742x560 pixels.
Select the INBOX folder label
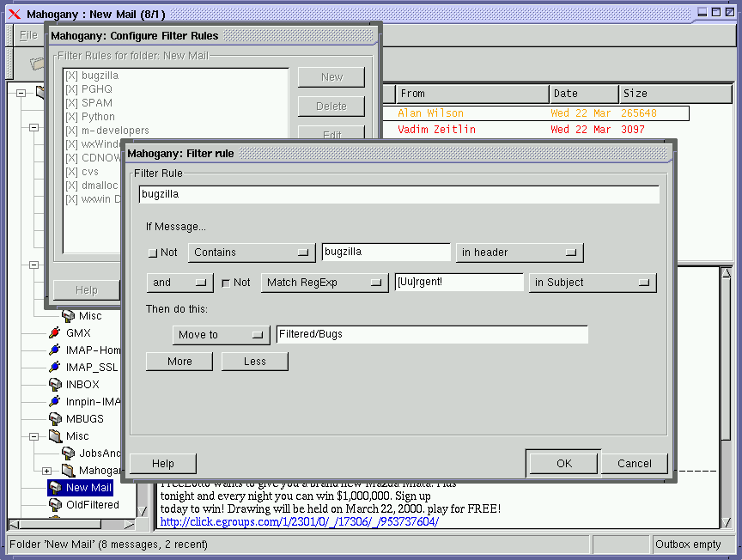[x=82, y=385]
